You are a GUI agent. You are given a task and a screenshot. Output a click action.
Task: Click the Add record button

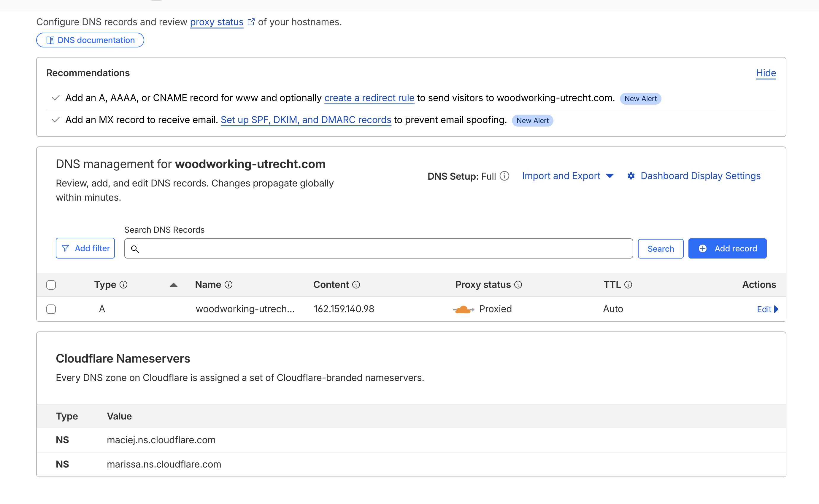pyautogui.click(x=727, y=249)
